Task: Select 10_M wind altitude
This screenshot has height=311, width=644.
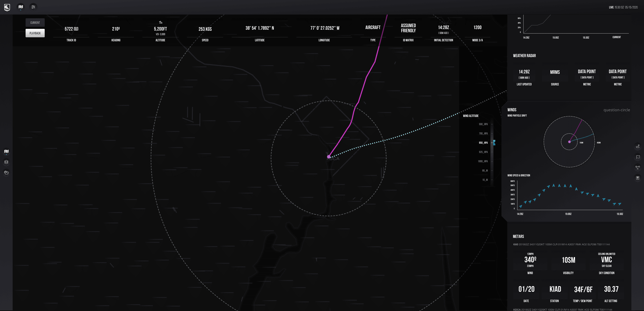Action: click(485, 180)
